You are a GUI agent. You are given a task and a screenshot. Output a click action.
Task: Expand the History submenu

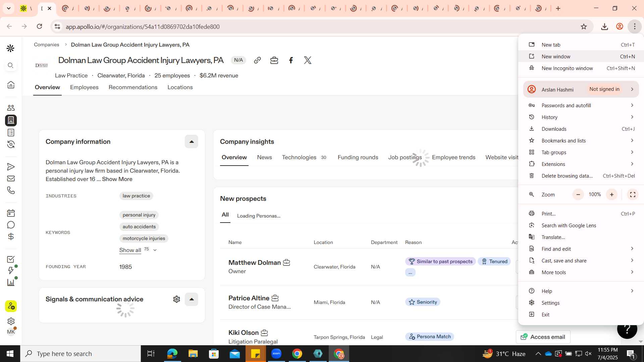click(581, 117)
